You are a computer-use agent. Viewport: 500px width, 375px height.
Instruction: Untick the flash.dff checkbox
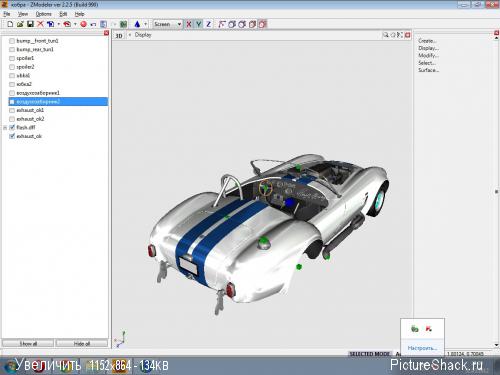(12, 127)
